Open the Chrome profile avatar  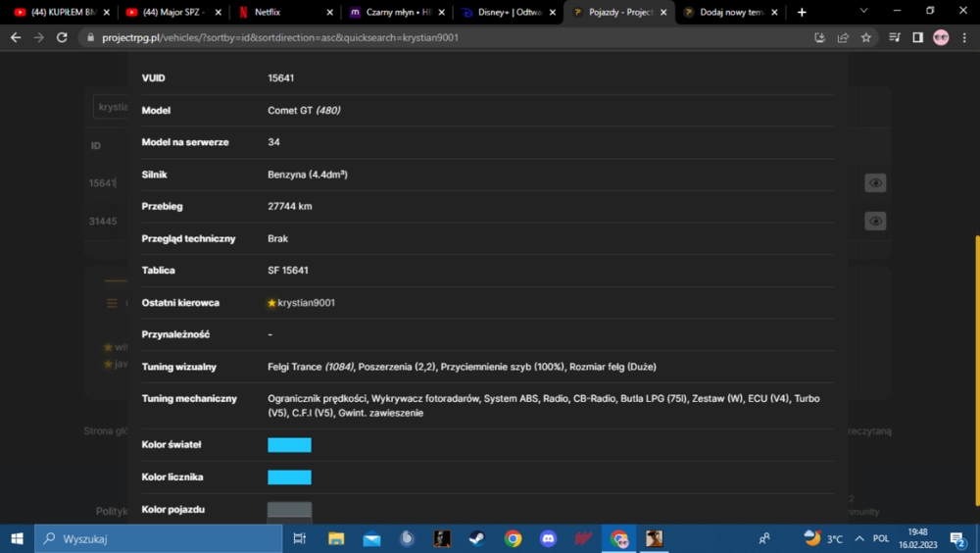click(941, 37)
